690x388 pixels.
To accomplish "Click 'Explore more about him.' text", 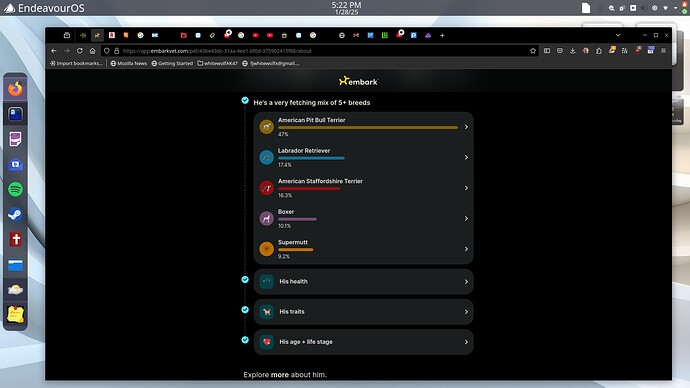I will pos(285,375).
